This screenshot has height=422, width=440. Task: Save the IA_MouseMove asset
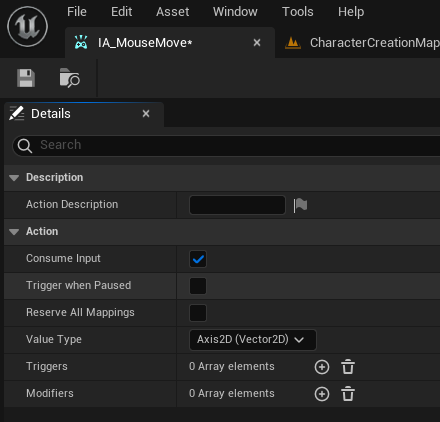click(x=26, y=78)
